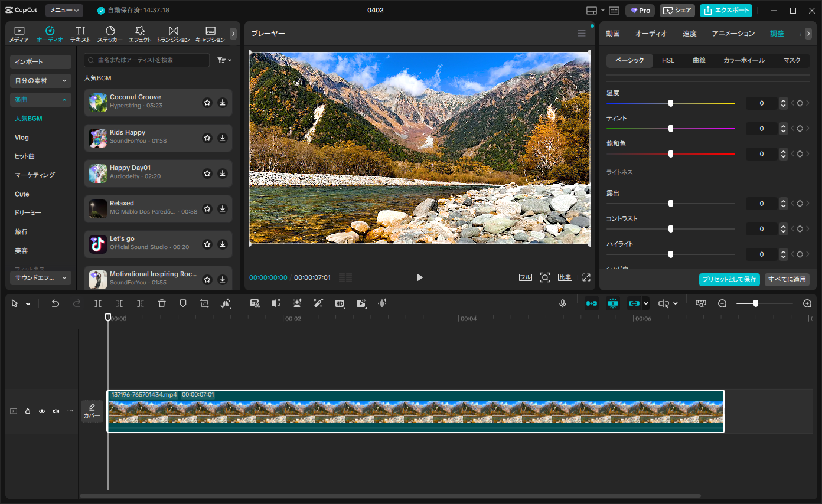822x504 pixels.
Task: Open the サウンドエフェクト dropdown
Action: point(41,278)
